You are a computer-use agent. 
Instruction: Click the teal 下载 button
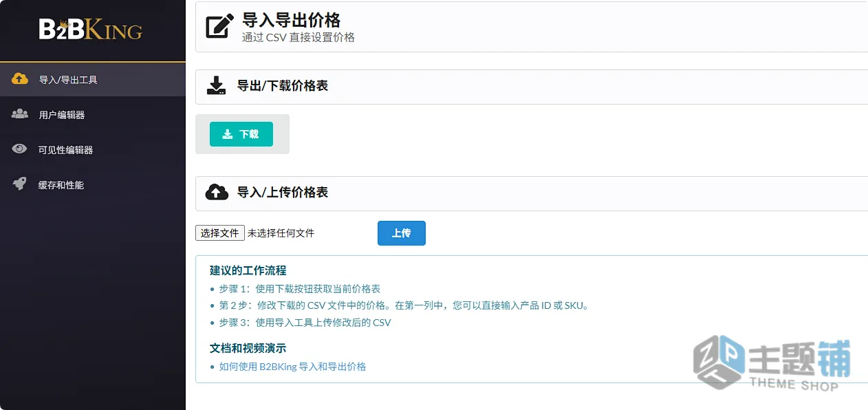point(241,134)
